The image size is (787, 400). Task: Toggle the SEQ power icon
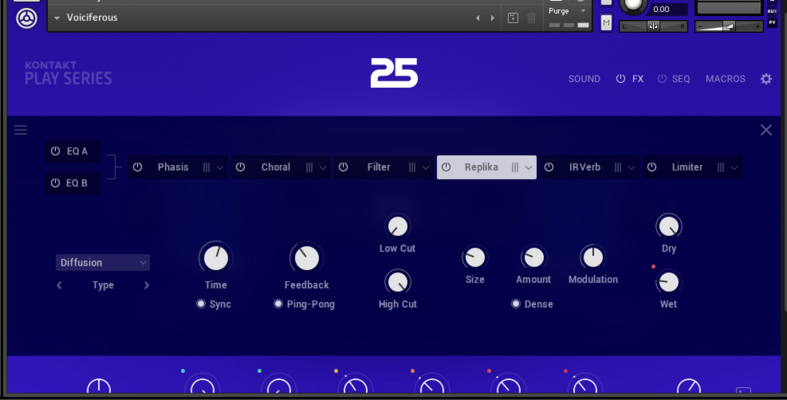[662, 79]
